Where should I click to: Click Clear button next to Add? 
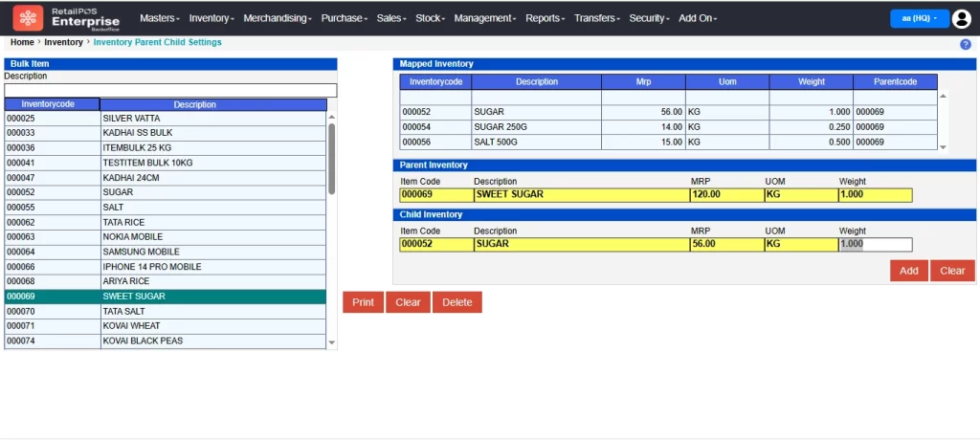[952, 271]
